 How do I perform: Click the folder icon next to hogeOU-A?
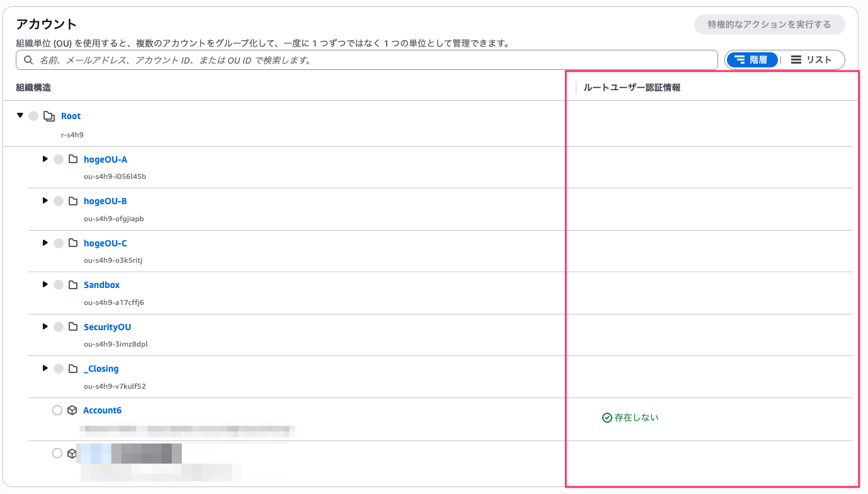click(72, 159)
